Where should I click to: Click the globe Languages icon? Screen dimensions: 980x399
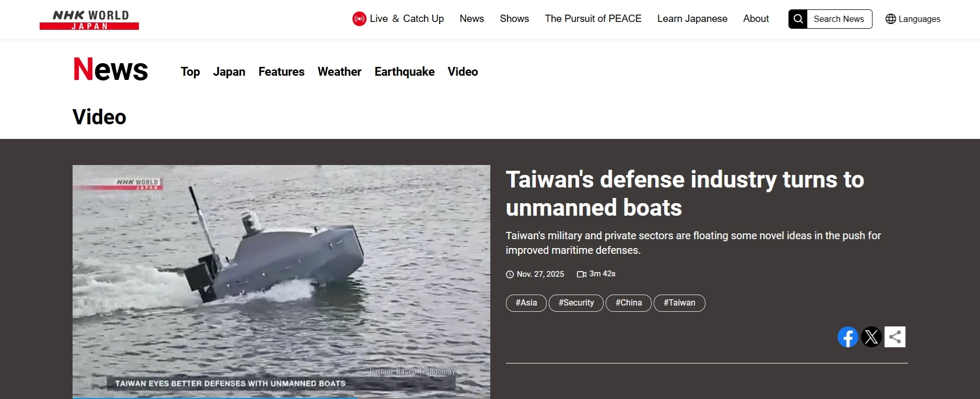(x=891, y=19)
